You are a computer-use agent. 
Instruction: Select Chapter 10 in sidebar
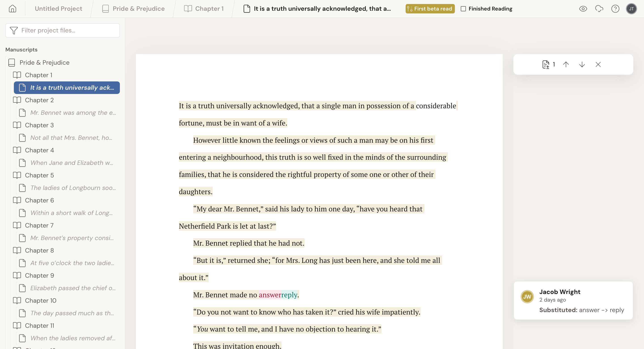tap(40, 300)
